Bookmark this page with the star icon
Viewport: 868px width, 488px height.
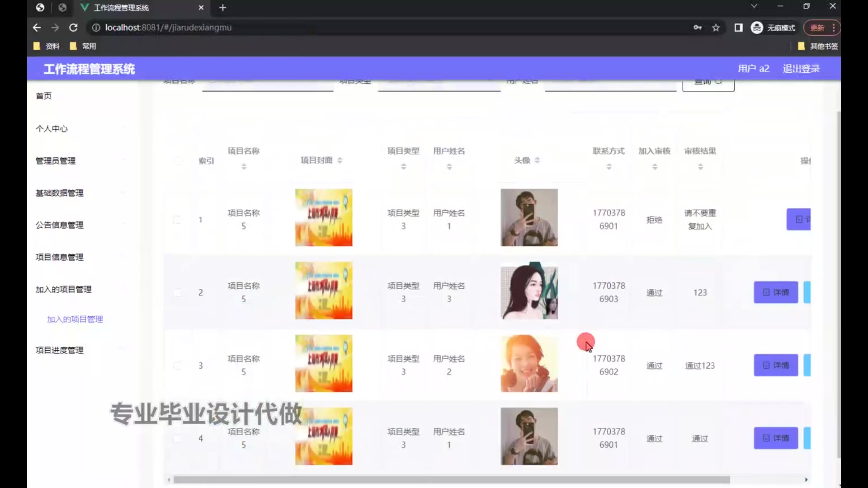pyautogui.click(x=716, y=28)
